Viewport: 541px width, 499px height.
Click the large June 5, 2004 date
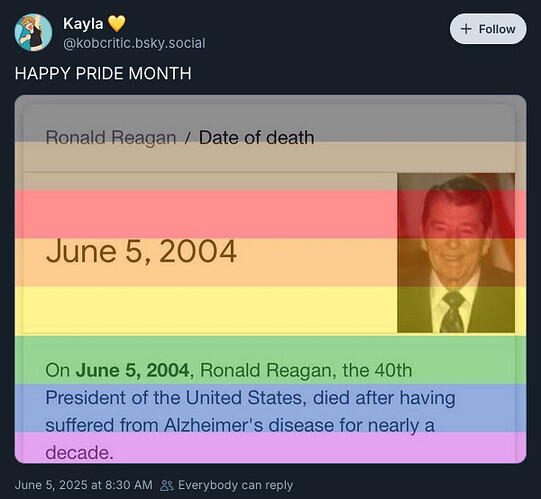pos(141,252)
